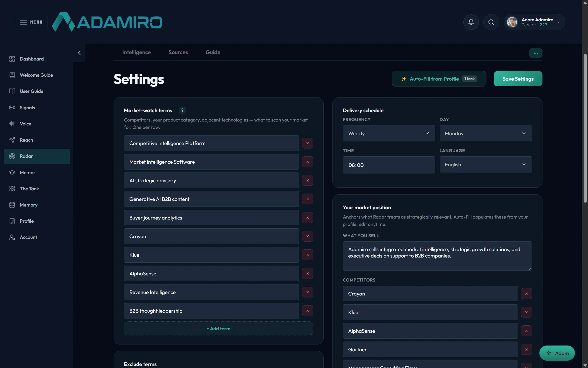Click the Save Settings button
The image size is (588, 368).
point(518,79)
